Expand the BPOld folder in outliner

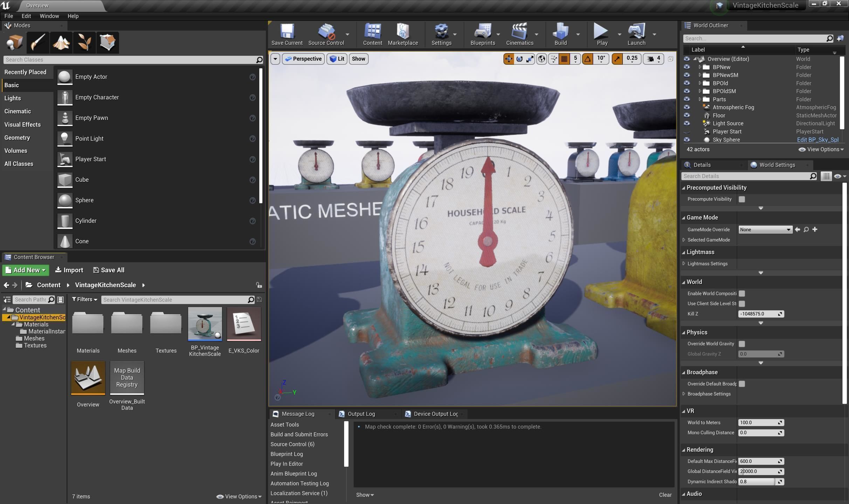coord(700,83)
